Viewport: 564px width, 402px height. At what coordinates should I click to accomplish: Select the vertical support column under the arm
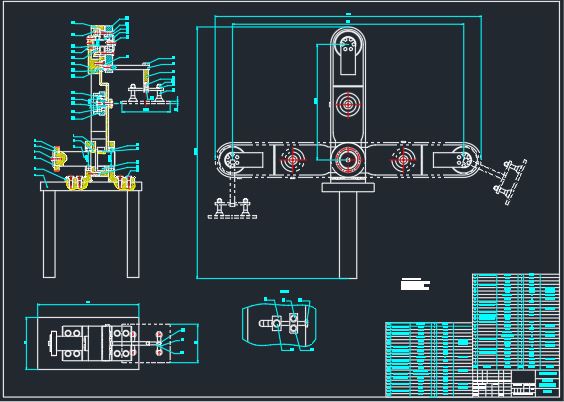pyautogui.click(x=348, y=235)
